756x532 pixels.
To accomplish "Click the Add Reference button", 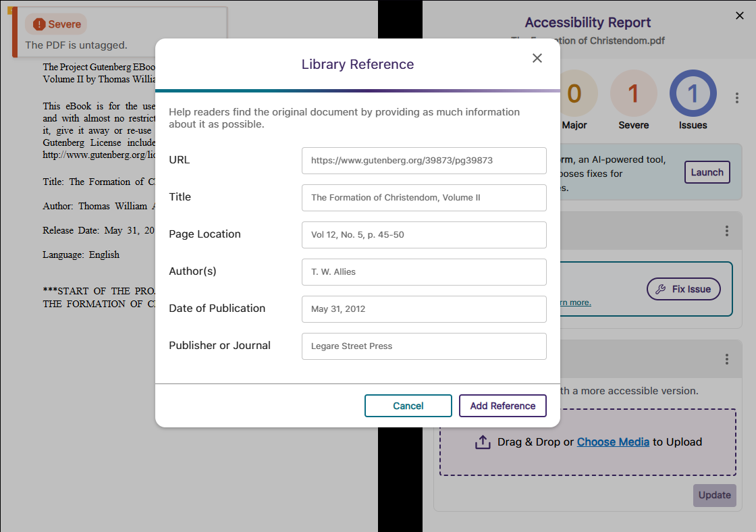I will (x=502, y=406).
